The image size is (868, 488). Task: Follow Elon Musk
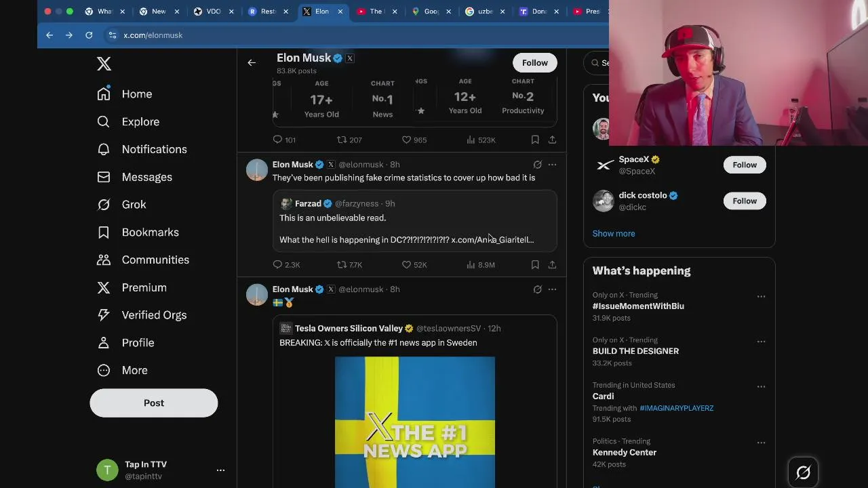535,62
